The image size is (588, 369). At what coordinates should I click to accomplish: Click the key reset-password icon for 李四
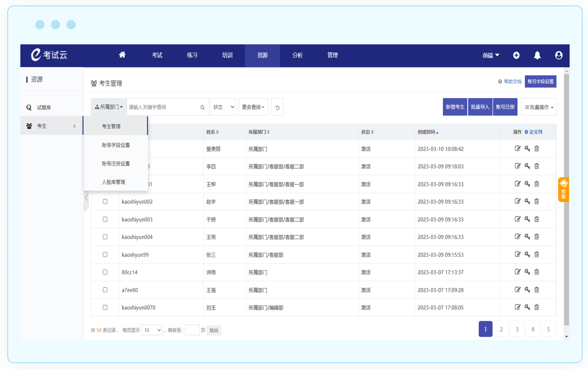(x=527, y=166)
